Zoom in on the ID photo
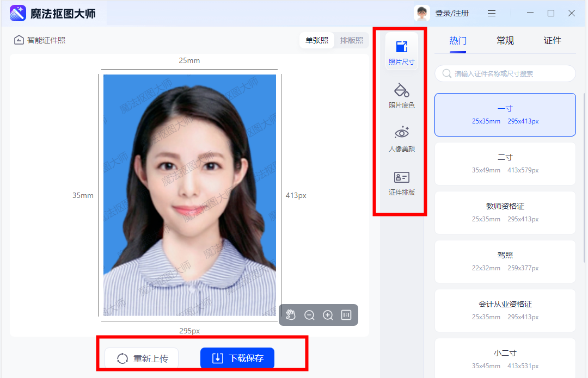The image size is (588, 378). (x=327, y=314)
